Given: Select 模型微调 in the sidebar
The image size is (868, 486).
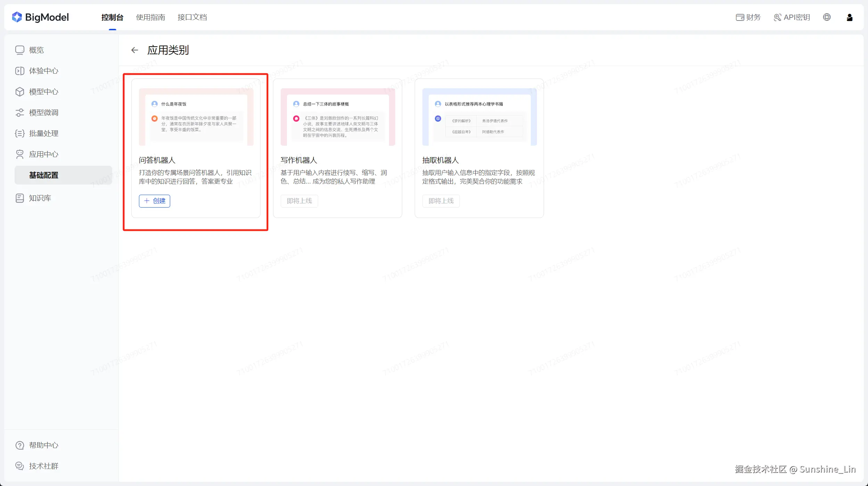Looking at the screenshot, I should [43, 113].
